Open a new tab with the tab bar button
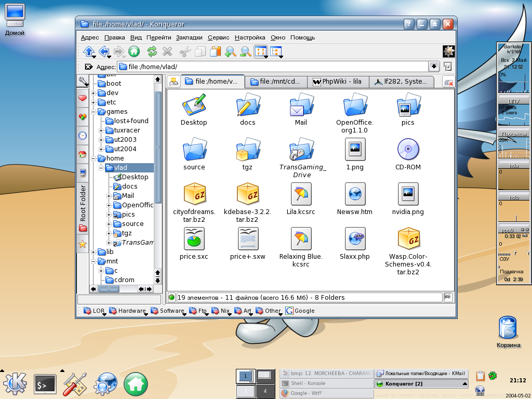This screenshot has width=532, height=399. [x=174, y=82]
